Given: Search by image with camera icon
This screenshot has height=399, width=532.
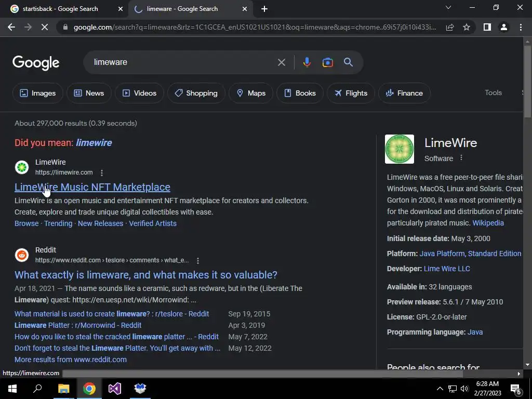Looking at the screenshot, I should tap(327, 62).
